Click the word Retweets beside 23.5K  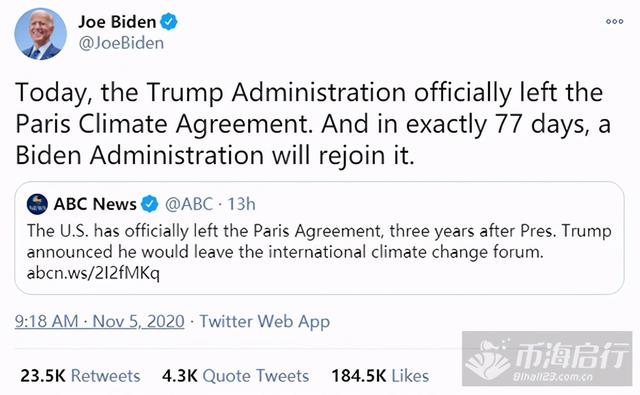pos(105,376)
